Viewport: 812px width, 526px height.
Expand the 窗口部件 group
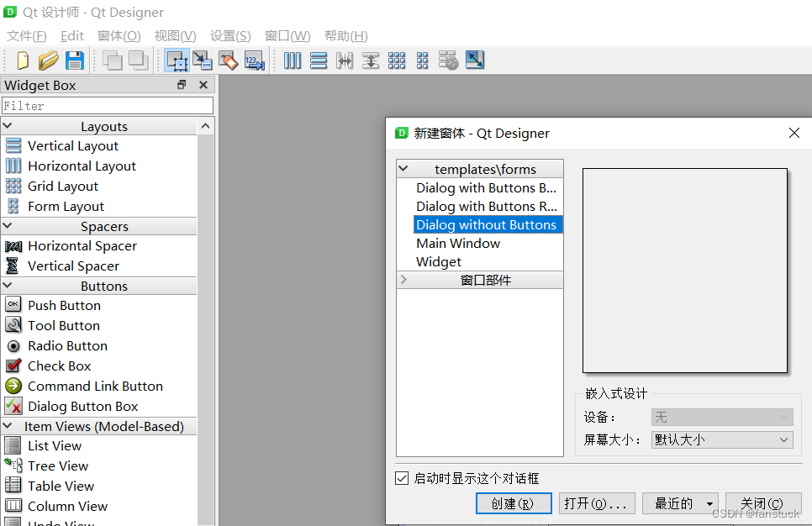404,280
